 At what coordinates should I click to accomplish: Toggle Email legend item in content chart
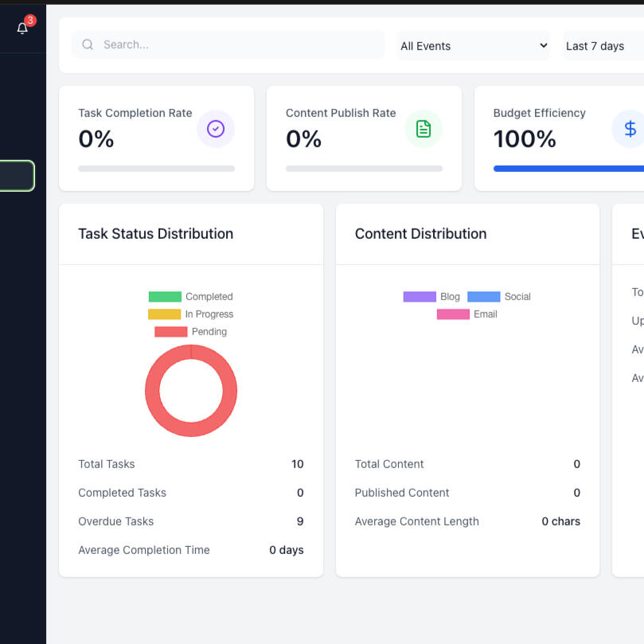click(466, 314)
